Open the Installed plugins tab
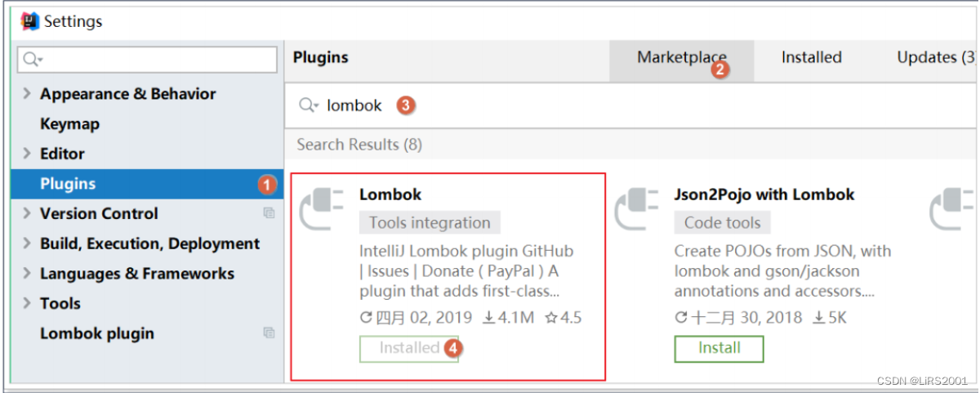 coord(811,57)
